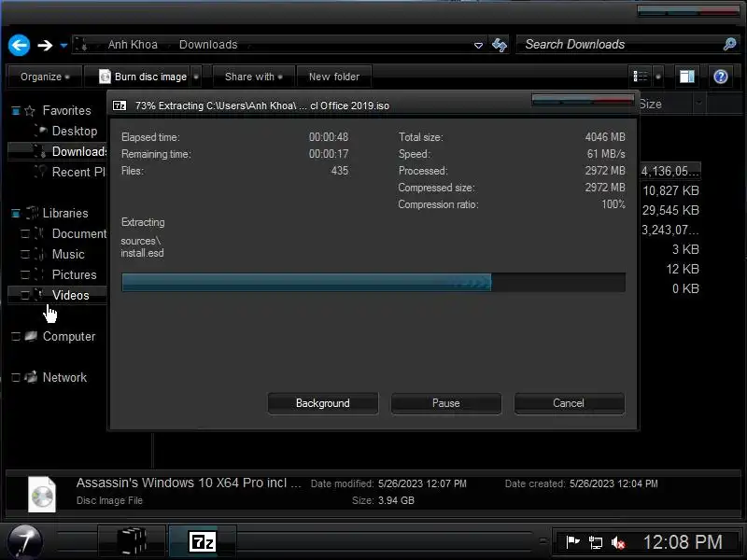Click the 7z icon in dialog title
The image size is (747, 560).
tap(120, 105)
